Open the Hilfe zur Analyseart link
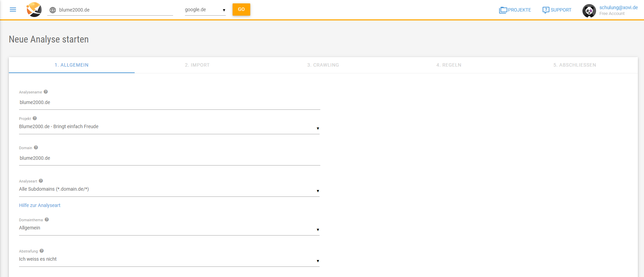This screenshot has height=277, width=644. pos(40,205)
